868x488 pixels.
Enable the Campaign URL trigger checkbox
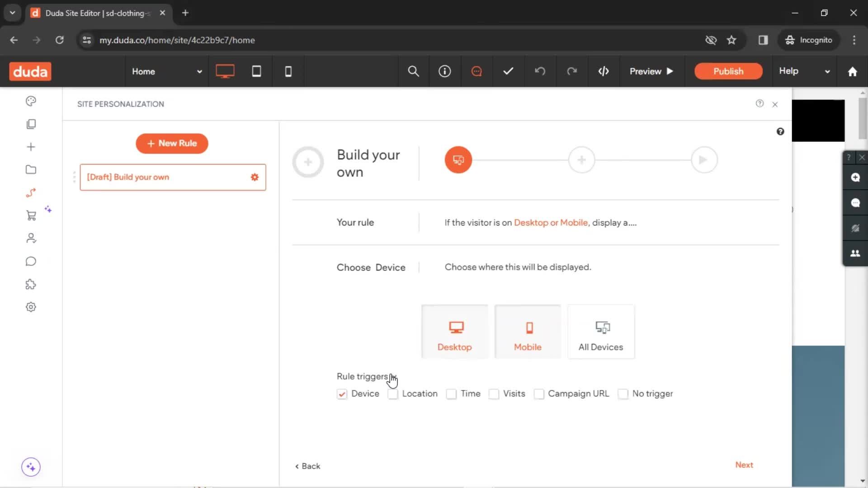coord(539,394)
